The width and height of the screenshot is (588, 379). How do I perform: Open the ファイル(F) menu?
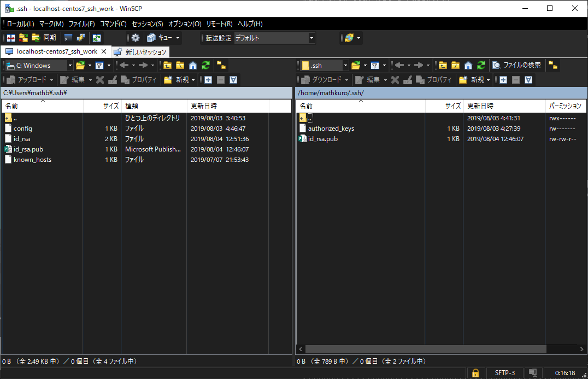pyautogui.click(x=82, y=24)
